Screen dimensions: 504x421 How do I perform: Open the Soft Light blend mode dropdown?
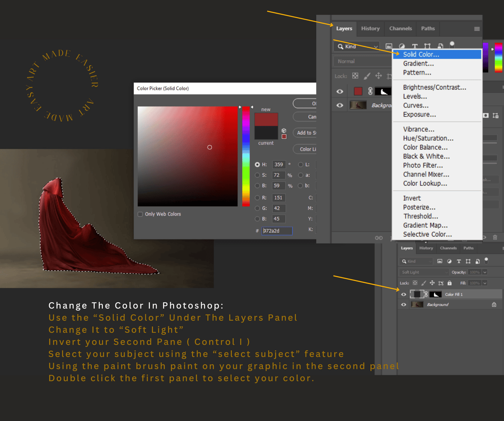[424, 272]
